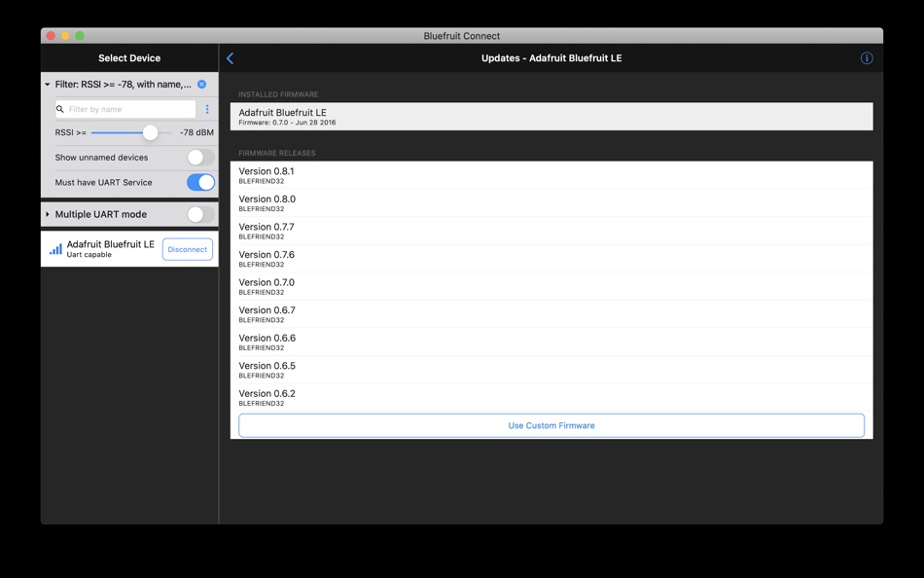Select firmware Version 0.7.6
924x578 pixels.
tap(551, 258)
